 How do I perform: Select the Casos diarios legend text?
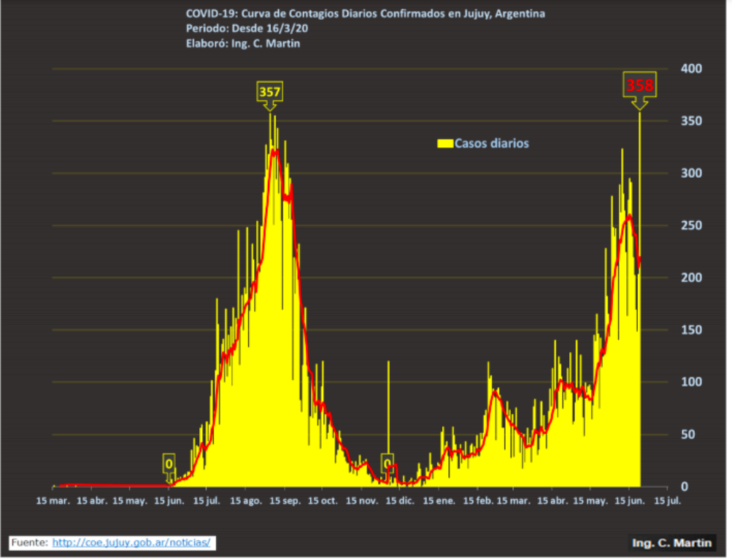click(491, 144)
